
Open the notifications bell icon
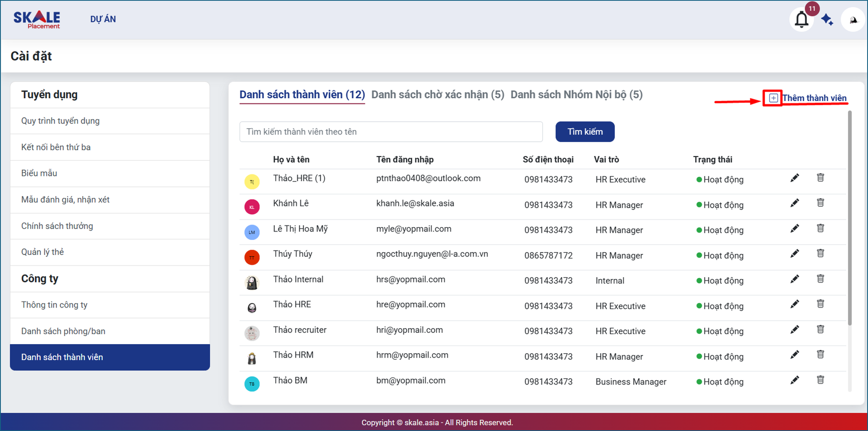[801, 20]
